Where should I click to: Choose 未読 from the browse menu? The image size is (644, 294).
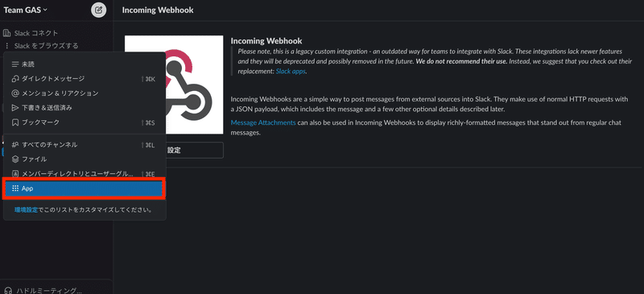pos(85,64)
